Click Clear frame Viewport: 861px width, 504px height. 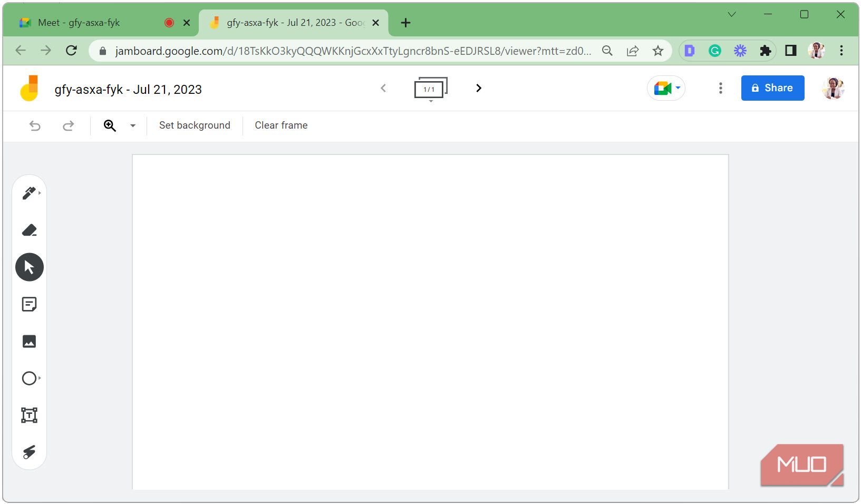(280, 125)
